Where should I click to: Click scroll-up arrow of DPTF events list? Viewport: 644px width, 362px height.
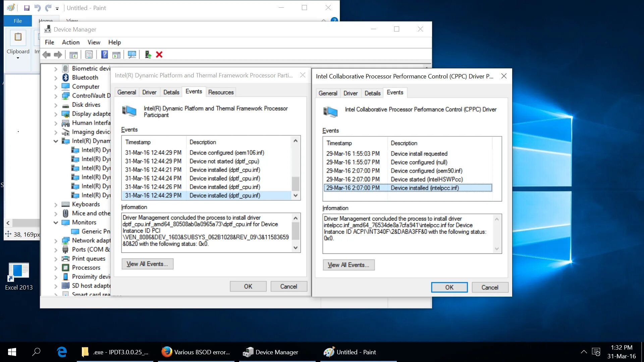click(296, 141)
